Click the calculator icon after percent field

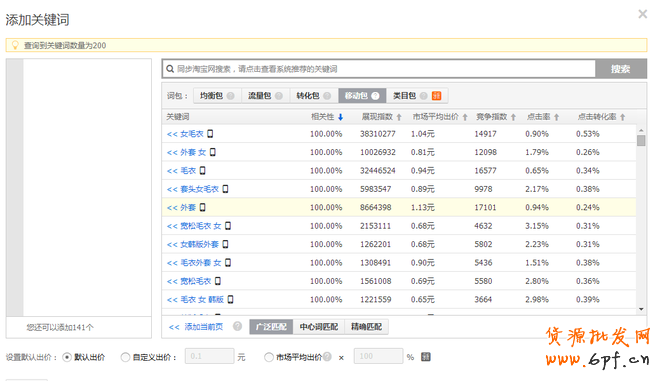coord(426,357)
